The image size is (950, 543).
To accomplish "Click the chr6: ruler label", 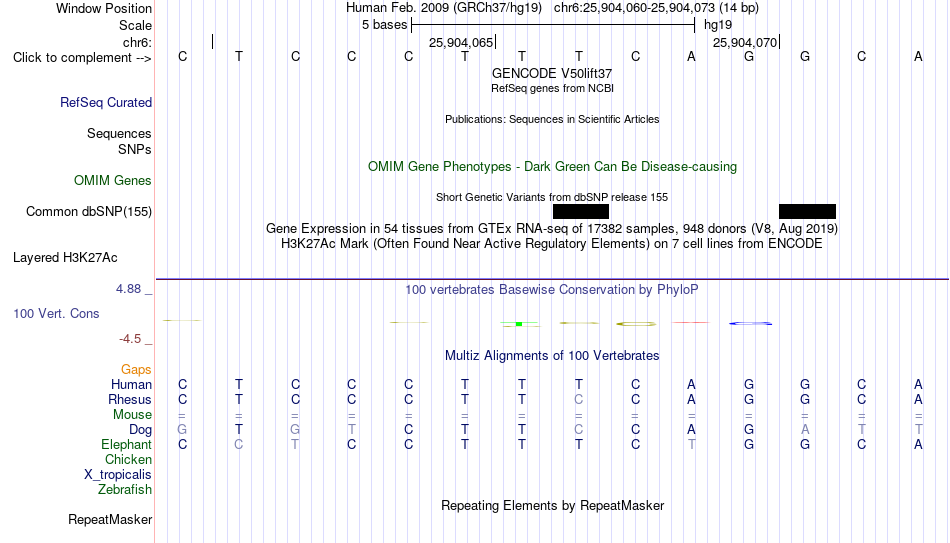I will [138, 42].
